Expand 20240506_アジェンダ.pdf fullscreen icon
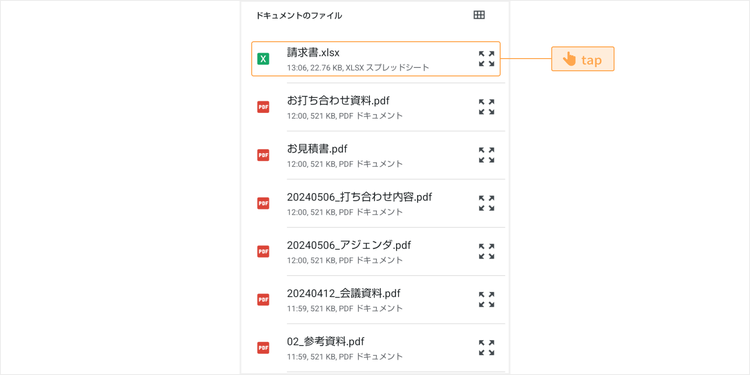Image resolution: width=750 pixels, height=375 pixels. pyautogui.click(x=486, y=251)
